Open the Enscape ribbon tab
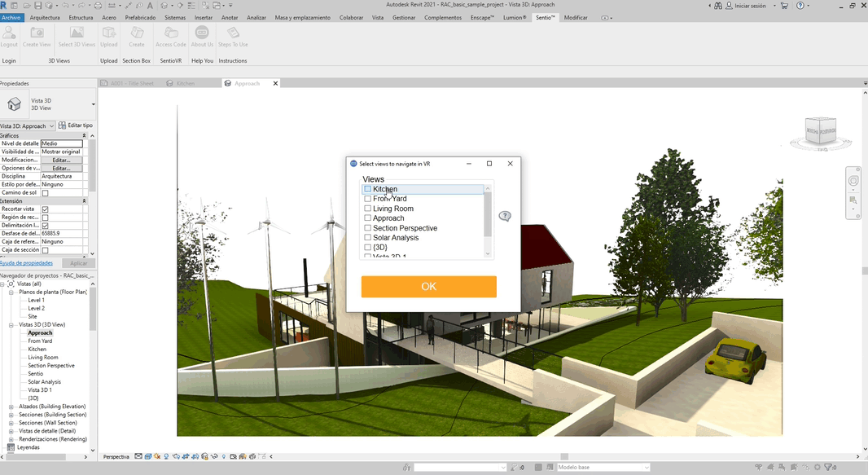The height and width of the screenshot is (475, 868). pyautogui.click(x=482, y=18)
